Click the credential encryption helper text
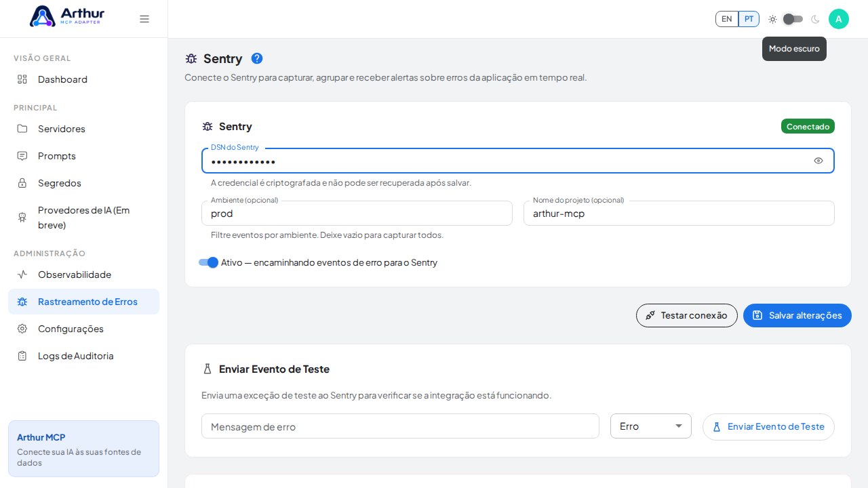 point(341,183)
